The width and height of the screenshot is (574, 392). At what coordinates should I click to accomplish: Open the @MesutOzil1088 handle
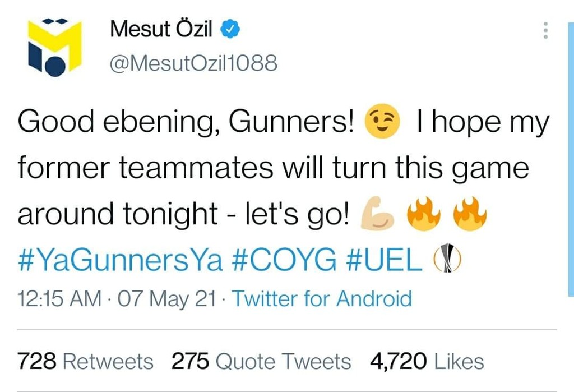pos(192,63)
